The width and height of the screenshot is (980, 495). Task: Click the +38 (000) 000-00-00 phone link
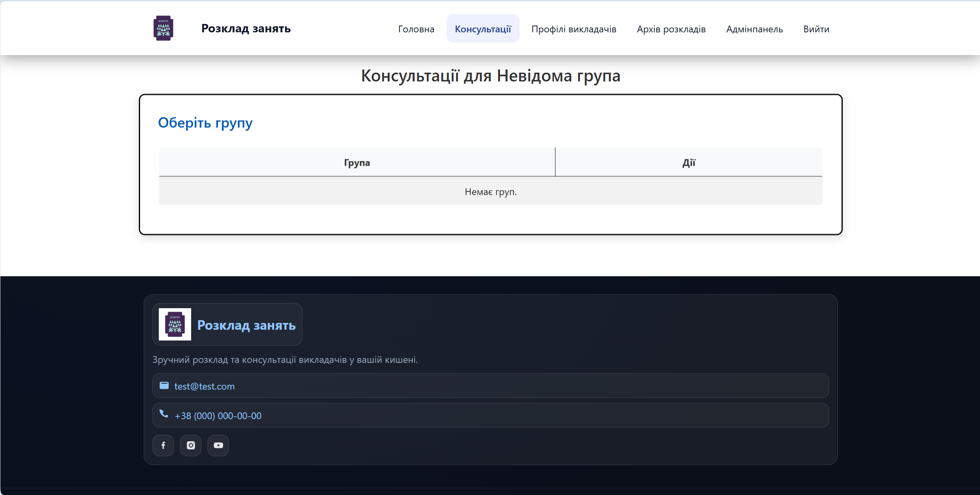click(218, 416)
